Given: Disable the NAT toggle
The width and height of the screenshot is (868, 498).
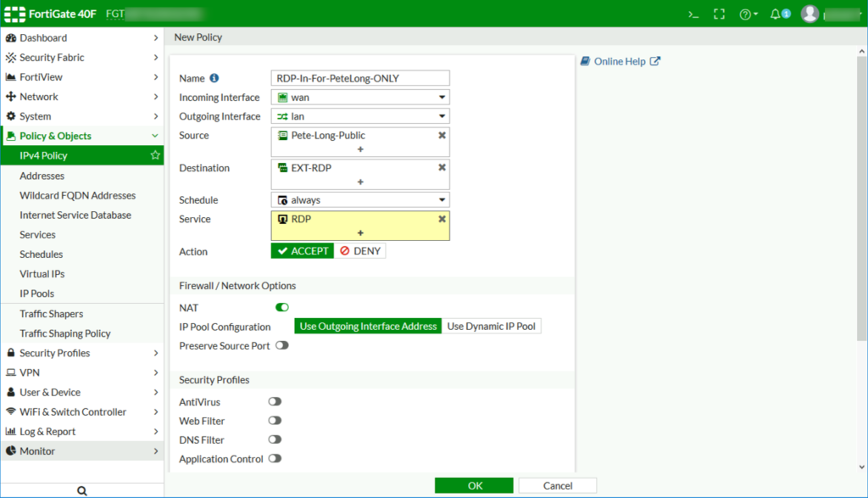Looking at the screenshot, I should (281, 307).
